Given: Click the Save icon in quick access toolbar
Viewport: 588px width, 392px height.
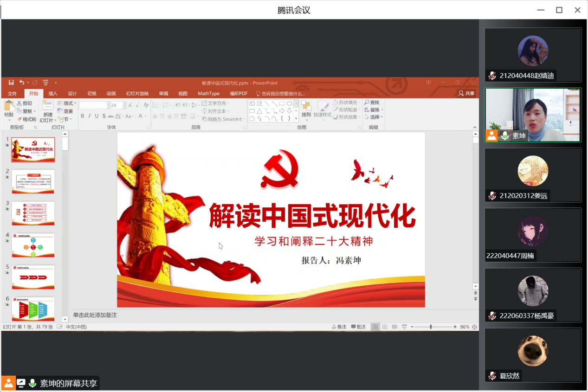Looking at the screenshot, I should [11, 83].
